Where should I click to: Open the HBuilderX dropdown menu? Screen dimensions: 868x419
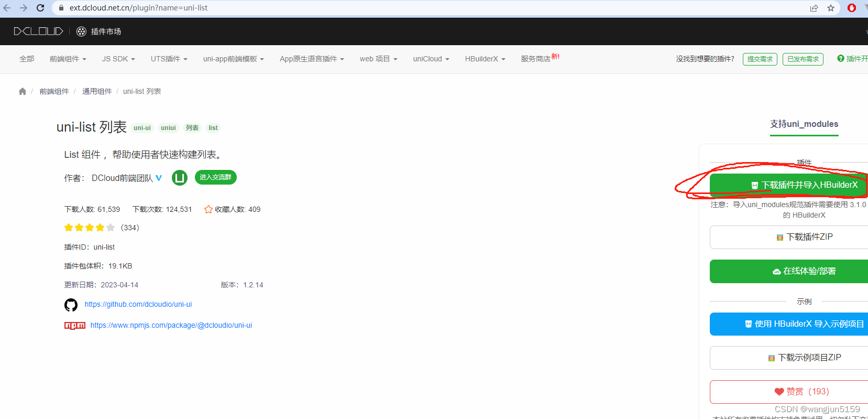coord(485,59)
